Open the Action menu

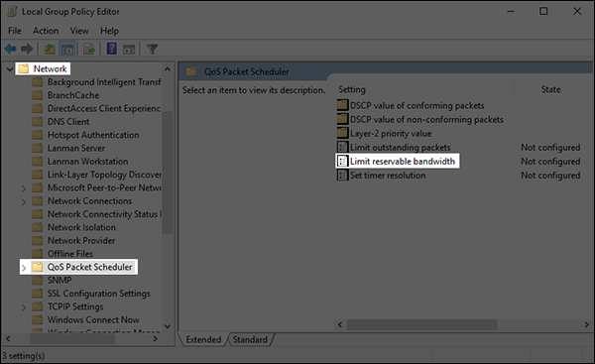coord(46,31)
